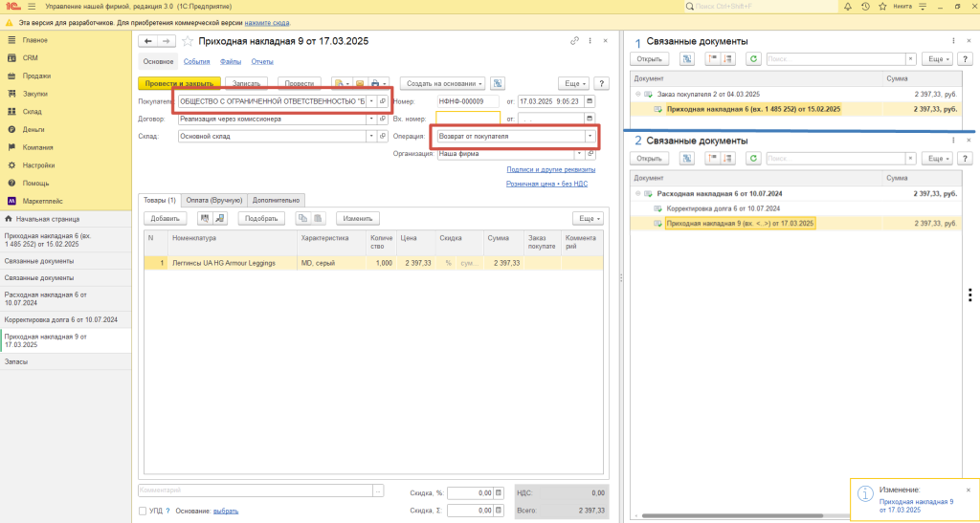
Task: Click Розничная цена • без НДС link
Action: pyautogui.click(x=546, y=185)
